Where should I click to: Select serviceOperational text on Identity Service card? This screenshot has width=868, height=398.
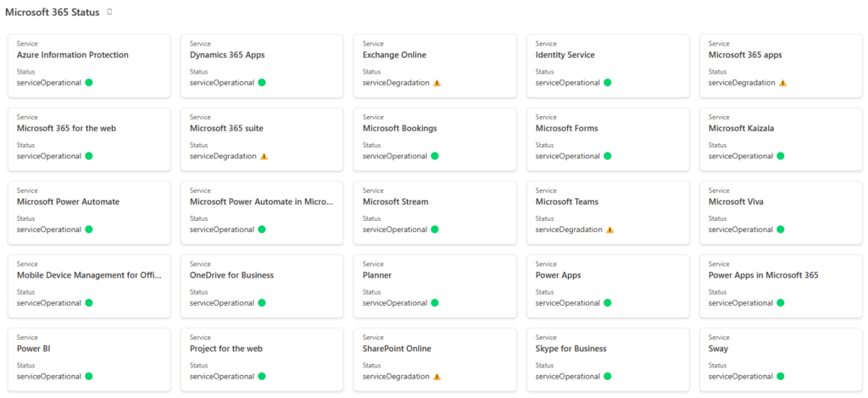568,82
